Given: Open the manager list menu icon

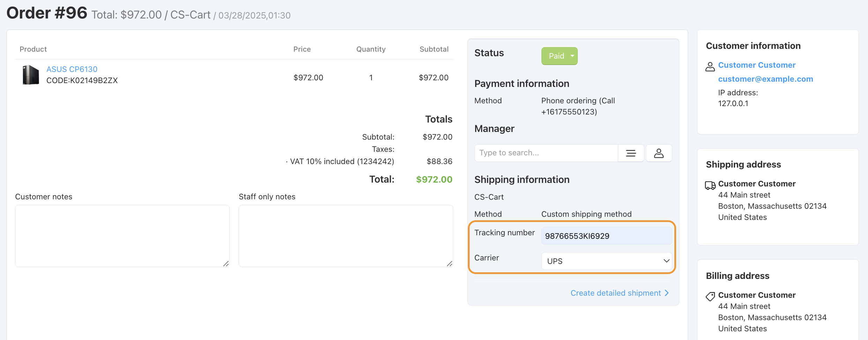Looking at the screenshot, I should 631,153.
